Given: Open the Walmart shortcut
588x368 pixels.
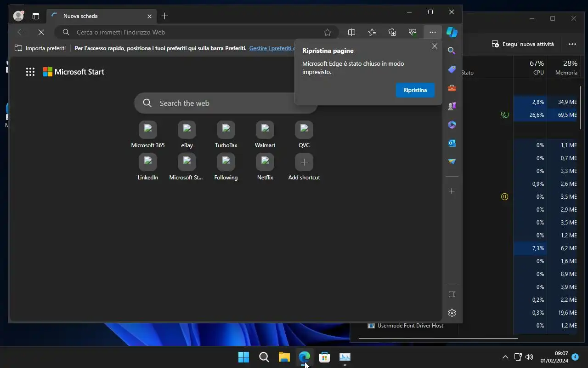Looking at the screenshot, I should point(265,135).
